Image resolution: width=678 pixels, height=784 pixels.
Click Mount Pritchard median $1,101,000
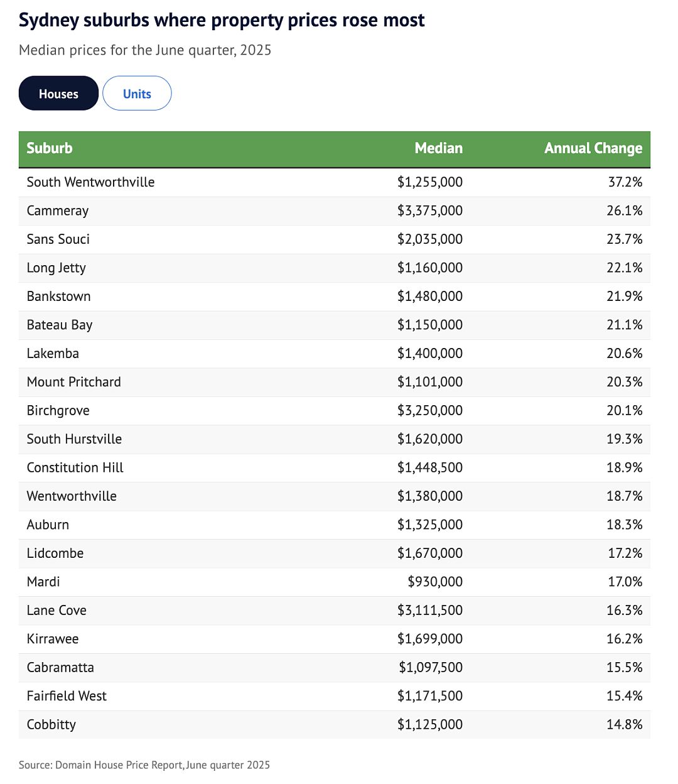pos(430,382)
